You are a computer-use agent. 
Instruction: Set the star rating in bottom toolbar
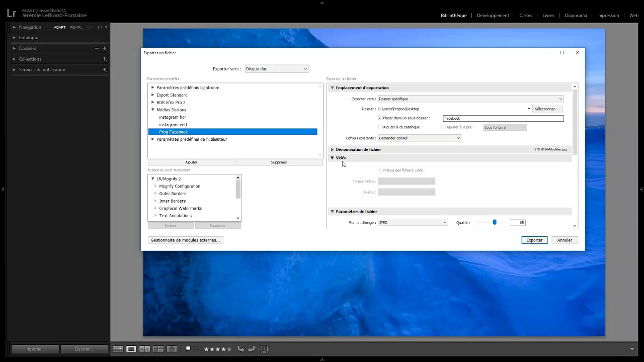[218, 349]
